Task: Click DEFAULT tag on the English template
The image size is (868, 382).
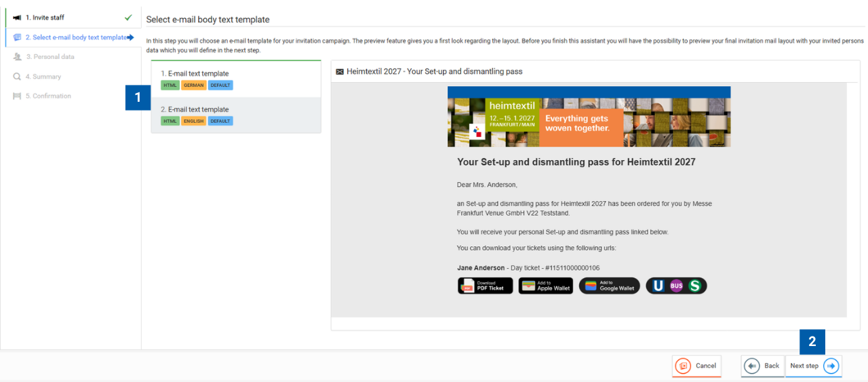Action: pyautogui.click(x=220, y=121)
